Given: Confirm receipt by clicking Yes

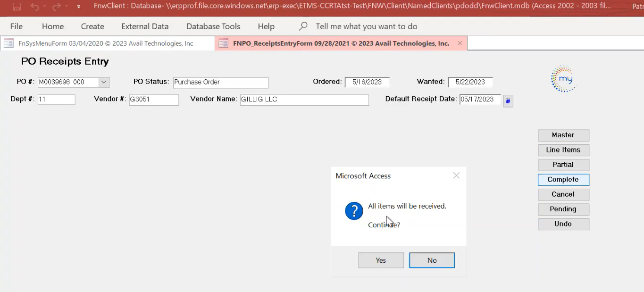Looking at the screenshot, I should tap(381, 260).
